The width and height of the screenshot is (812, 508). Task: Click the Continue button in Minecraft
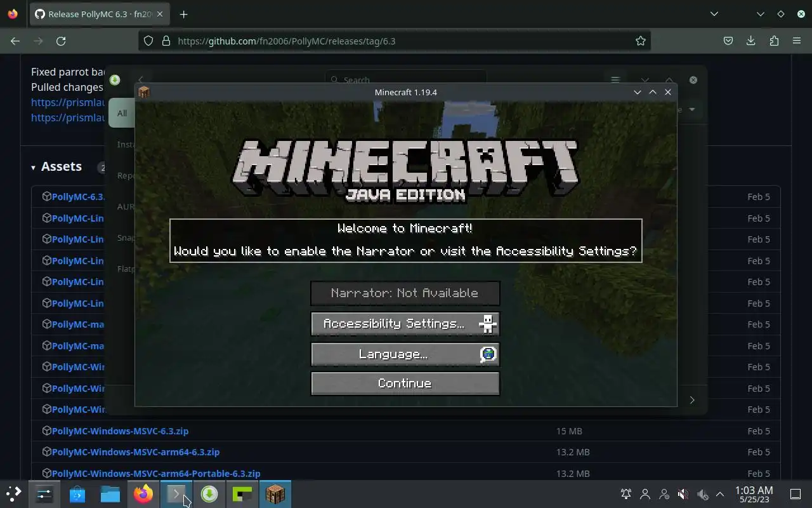[x=405, y=384]
